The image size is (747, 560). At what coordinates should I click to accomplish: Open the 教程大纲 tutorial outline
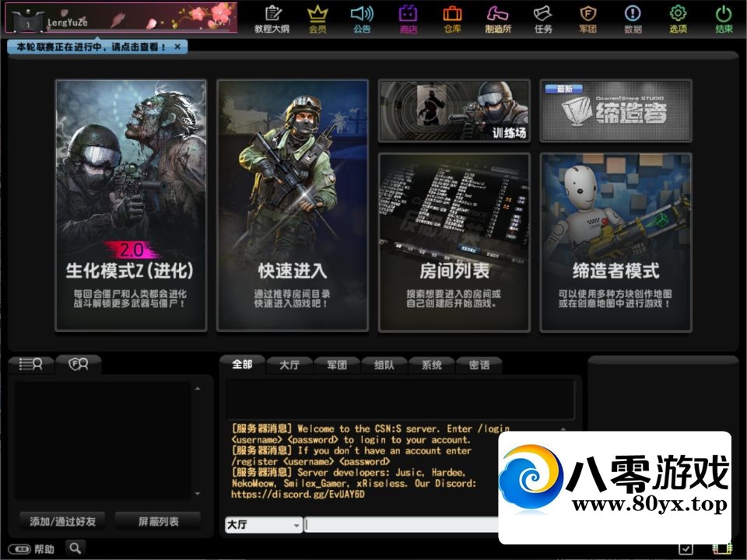pyautogui.click(x=272, y=19)
